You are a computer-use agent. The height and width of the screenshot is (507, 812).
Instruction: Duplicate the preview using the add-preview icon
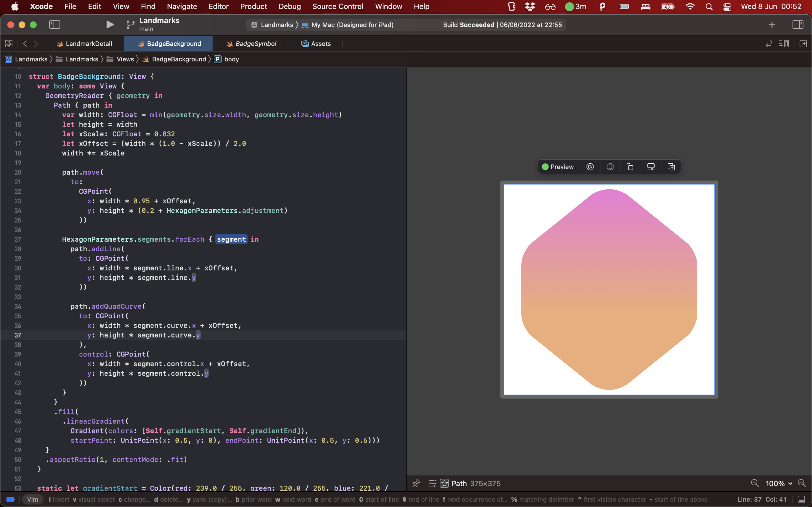tap(671, 167)
